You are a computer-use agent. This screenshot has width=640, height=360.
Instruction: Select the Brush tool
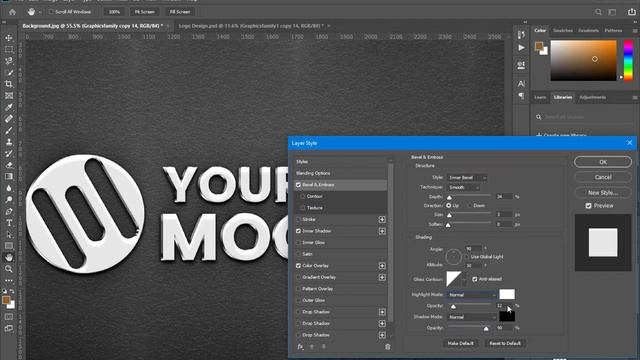pos(9,131)
